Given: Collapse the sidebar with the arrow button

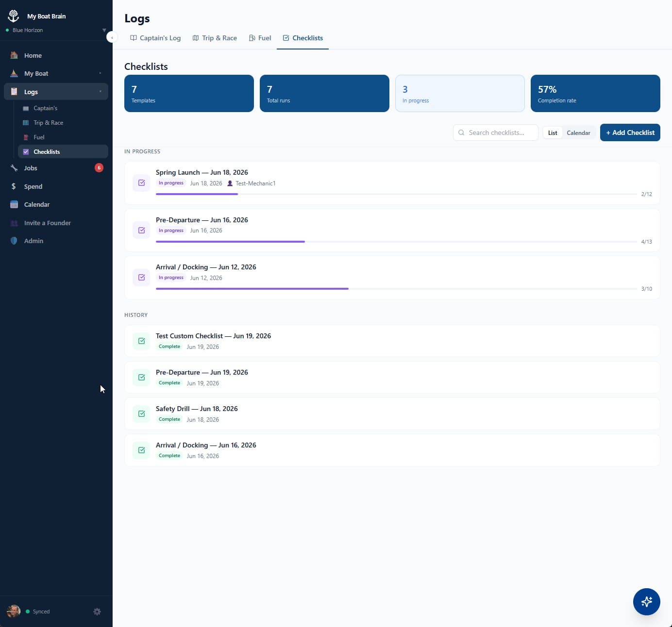Looking at the screenshot, I should [112, 37].
